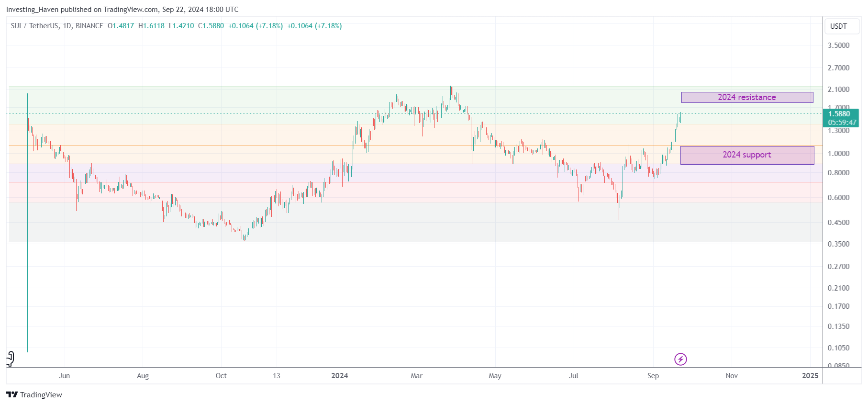Viewport: 868px width, 405px height.
Task: Click the 0.2100 price axis label
Action: pyautogui.click(x=839, y=288)
